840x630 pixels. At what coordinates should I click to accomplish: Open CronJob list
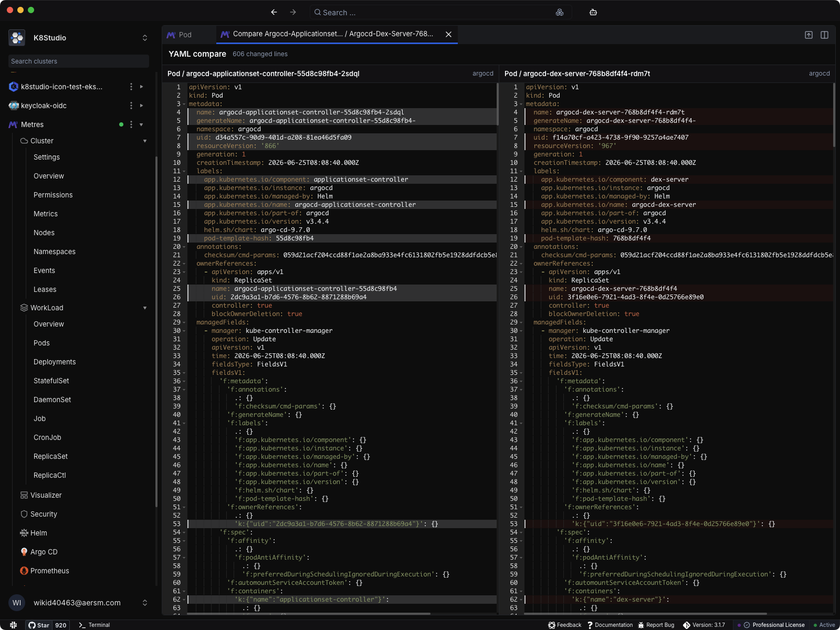coord(47,437)
